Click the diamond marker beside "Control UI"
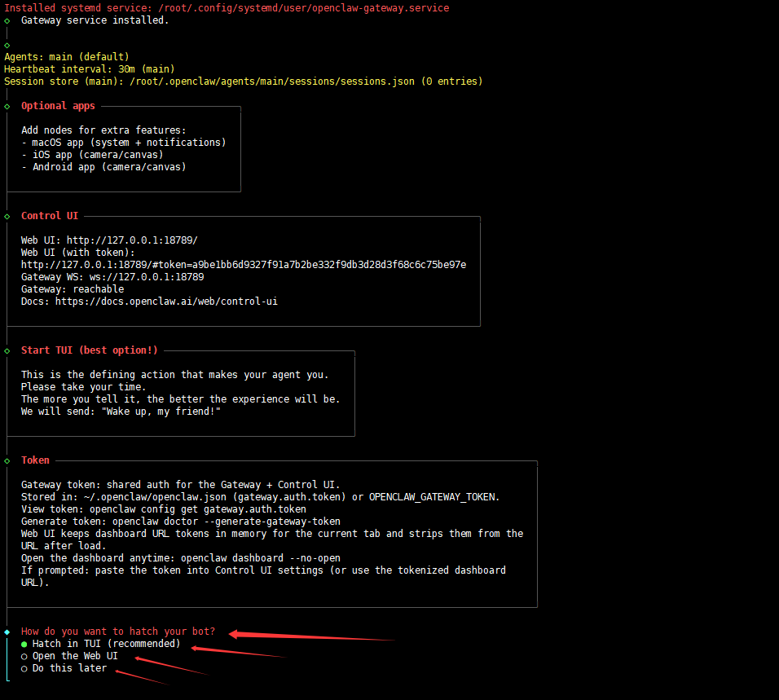The image size is (779, 700). click(7, 216)
